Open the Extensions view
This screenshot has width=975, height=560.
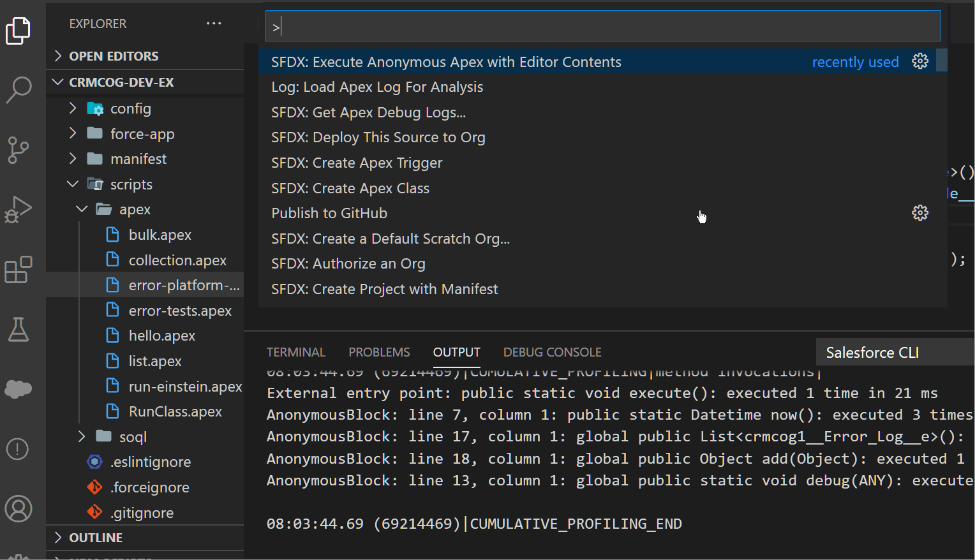point(19,270)
